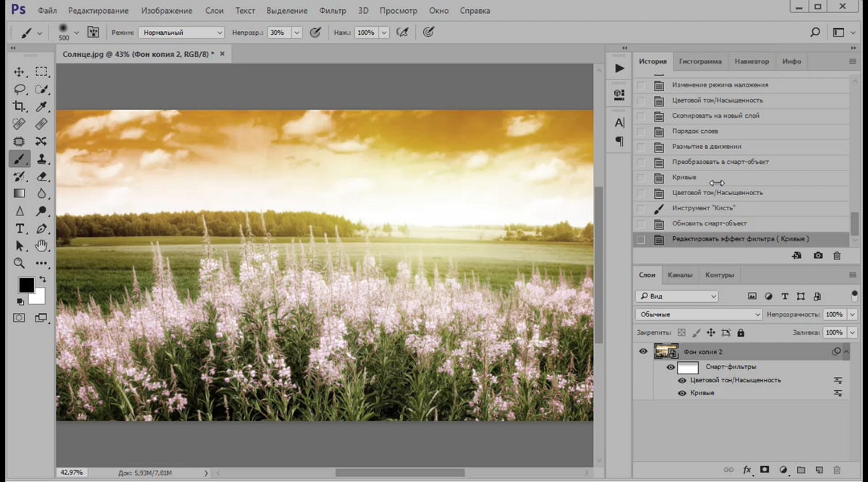Screen dimensions: 868x482
Task: Open layer Непрозрачность dropdown arrow
Action: pyautogui.click(x=852, y=314)
